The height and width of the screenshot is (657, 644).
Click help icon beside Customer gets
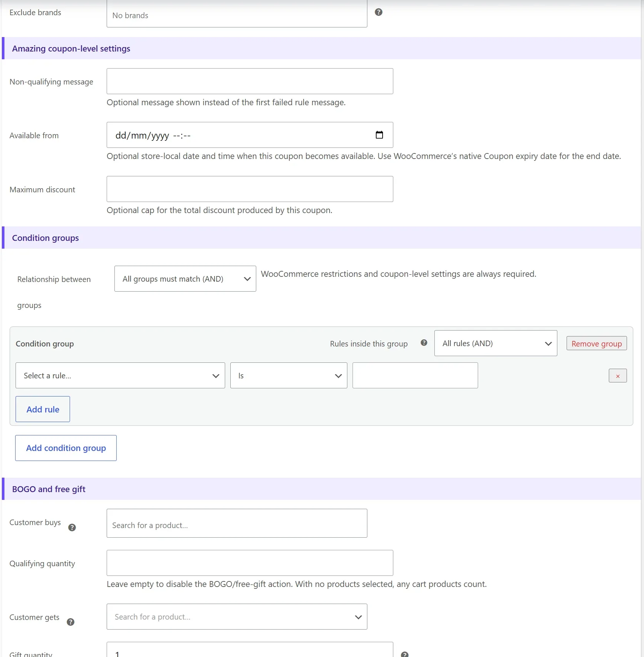pyautogui.click(x=71, y=622)
